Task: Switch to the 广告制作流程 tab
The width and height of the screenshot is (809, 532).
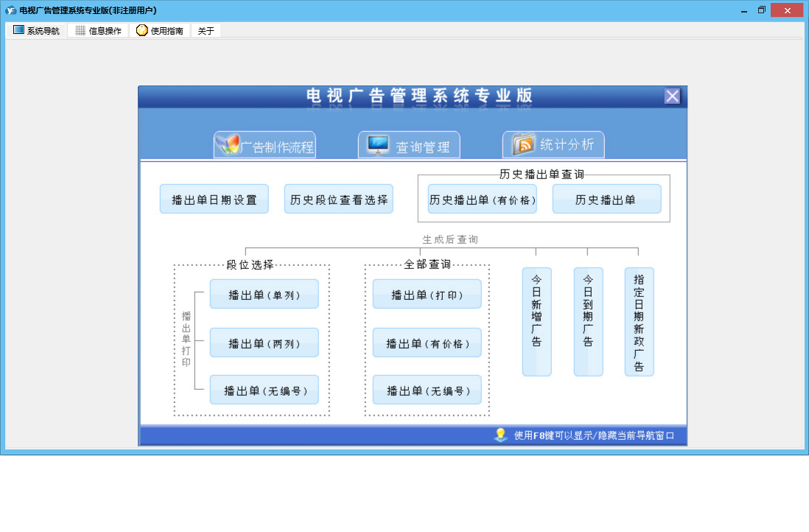Action: (265, 145)
